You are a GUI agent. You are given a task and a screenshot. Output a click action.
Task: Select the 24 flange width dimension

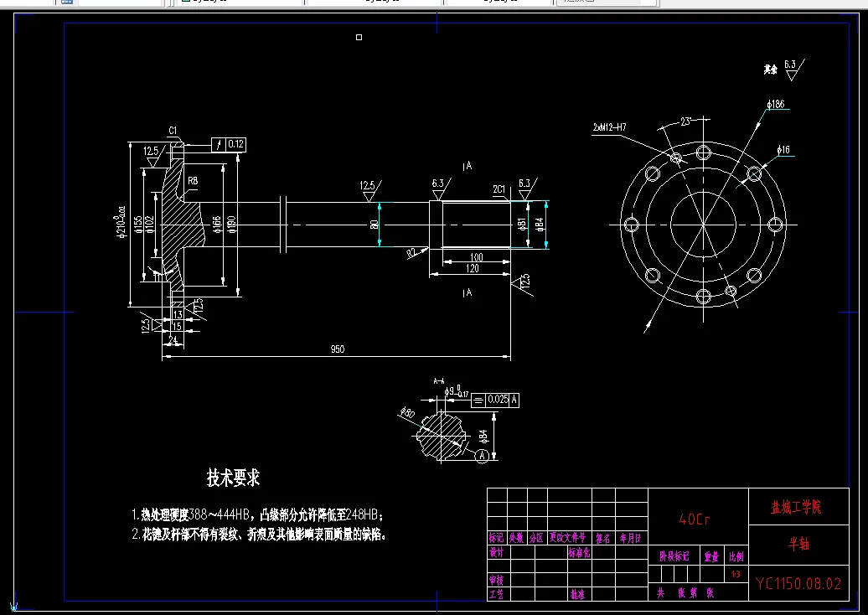tap(173, 339)
